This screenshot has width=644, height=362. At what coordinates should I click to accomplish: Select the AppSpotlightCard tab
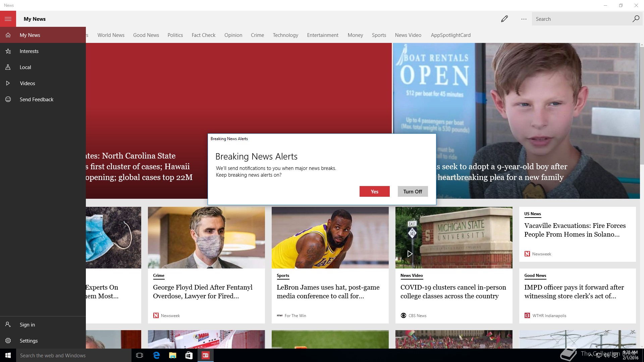pyautogui.click(x=450, y=35)
